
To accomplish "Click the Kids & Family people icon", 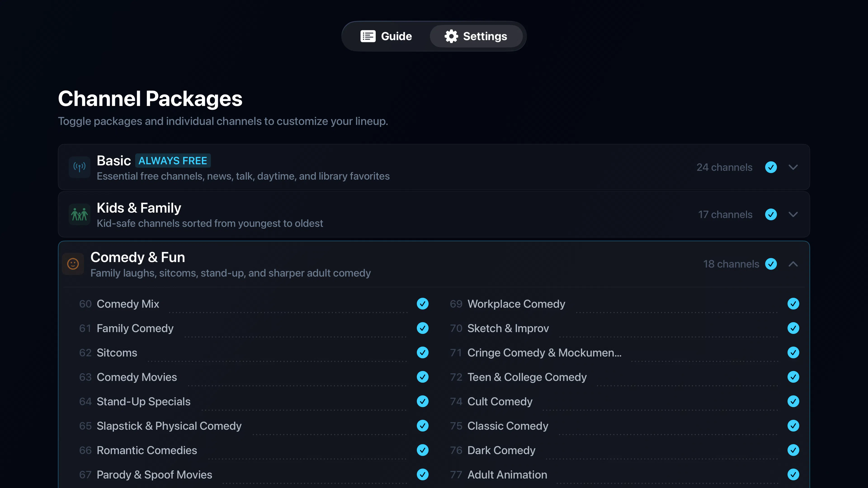I will 80,214.
